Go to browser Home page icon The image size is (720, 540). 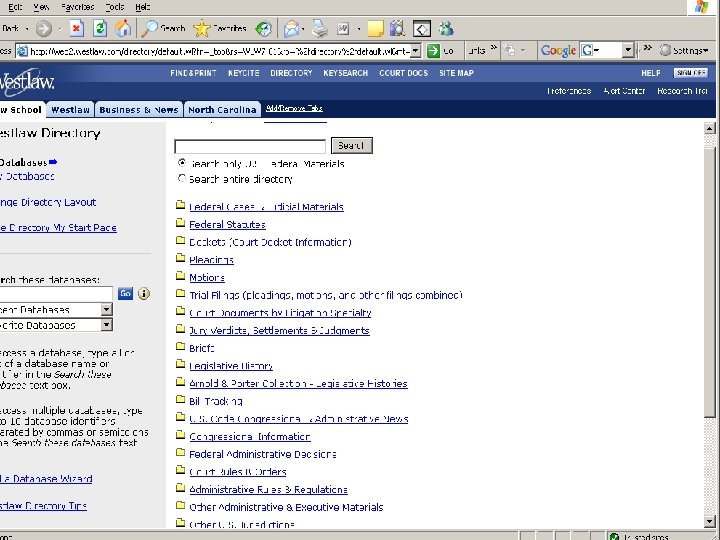tap(123, 29)
